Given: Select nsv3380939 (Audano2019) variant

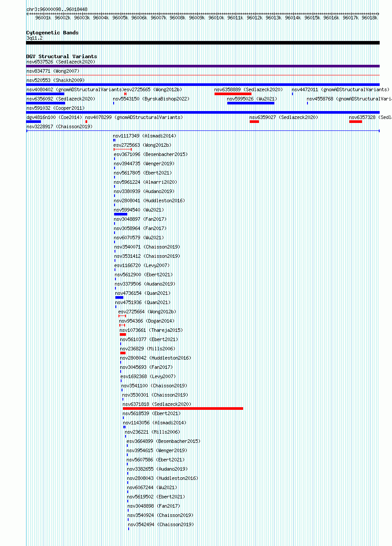Looking at the screenshot, I should [x=144, y=191].
